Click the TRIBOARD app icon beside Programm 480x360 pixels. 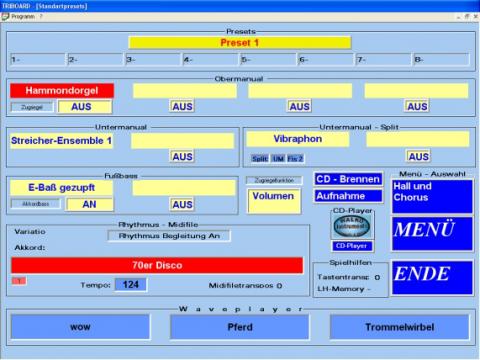[x=5, y=16]
